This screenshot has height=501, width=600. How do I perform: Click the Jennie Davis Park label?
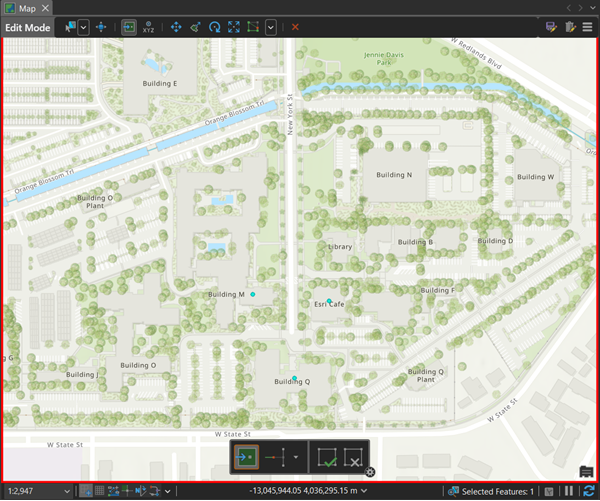click(384, 59)
